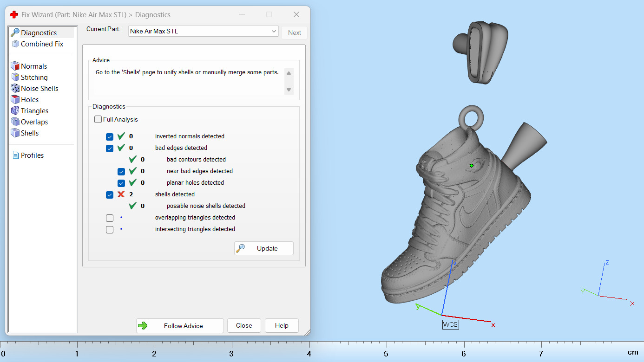The image size is (644, 362).
Task: Click the Help button
Action: coord(282,326)
